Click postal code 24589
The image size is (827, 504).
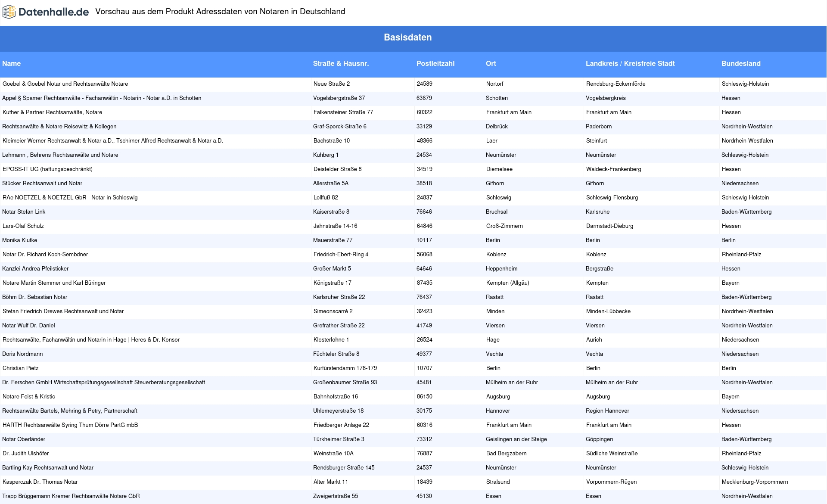[425, 84]
